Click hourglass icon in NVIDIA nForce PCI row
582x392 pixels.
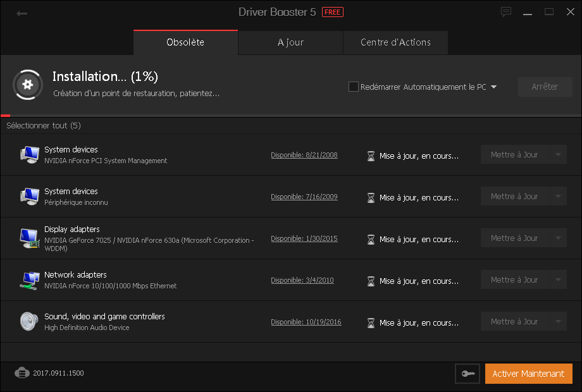tap(371, 156)
